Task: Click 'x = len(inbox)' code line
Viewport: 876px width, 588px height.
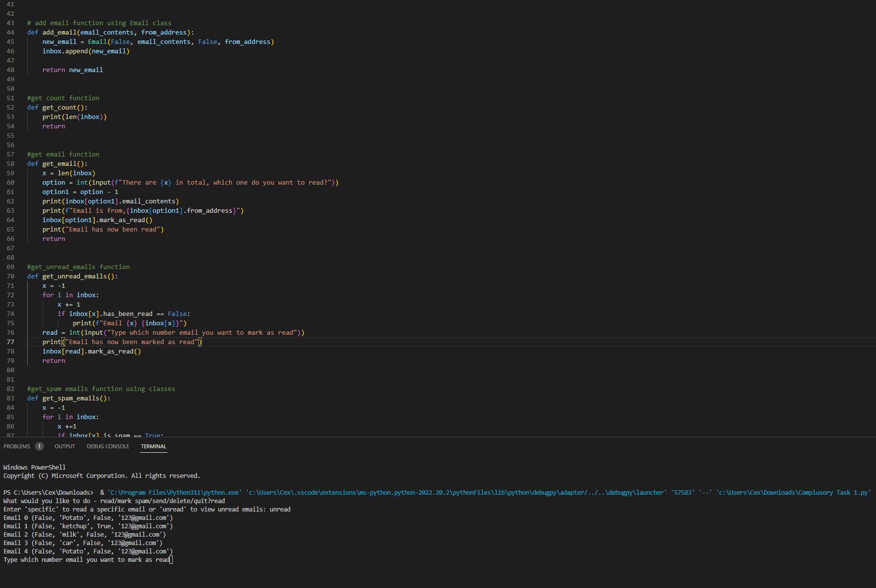Action: [x=69, y=173]
